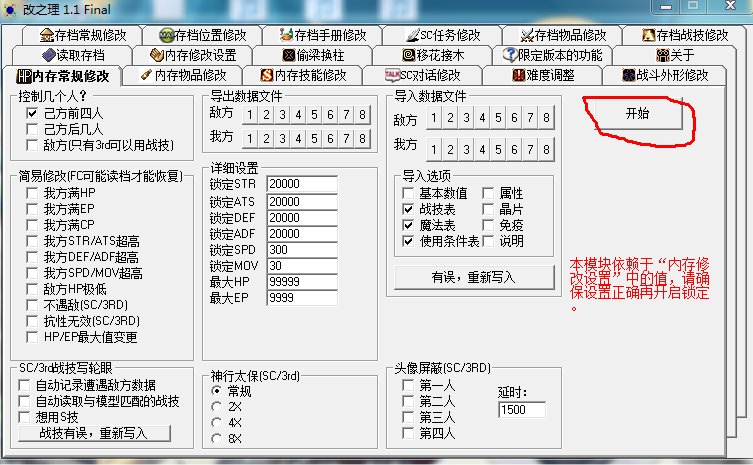Image resolution: width=753 pixels, height=465 pixels.
Task: Click the 难度调整 tab icon
Action: (x=519, y=75)
